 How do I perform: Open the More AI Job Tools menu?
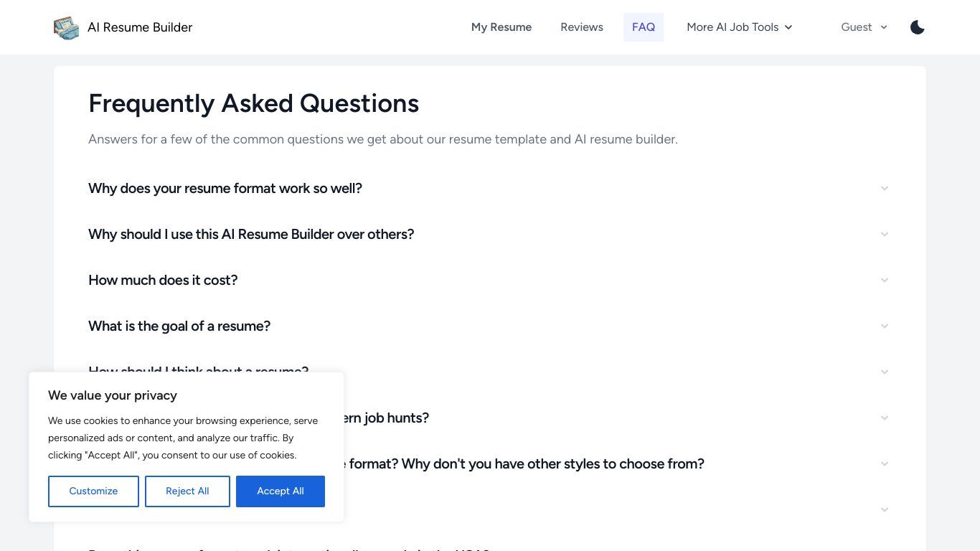pos(740,27)
